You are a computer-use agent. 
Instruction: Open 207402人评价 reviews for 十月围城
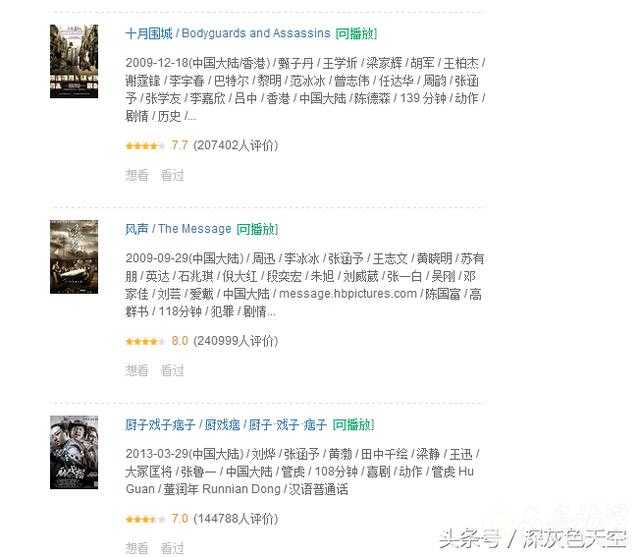pyautogui.click(x=236, y=145)
